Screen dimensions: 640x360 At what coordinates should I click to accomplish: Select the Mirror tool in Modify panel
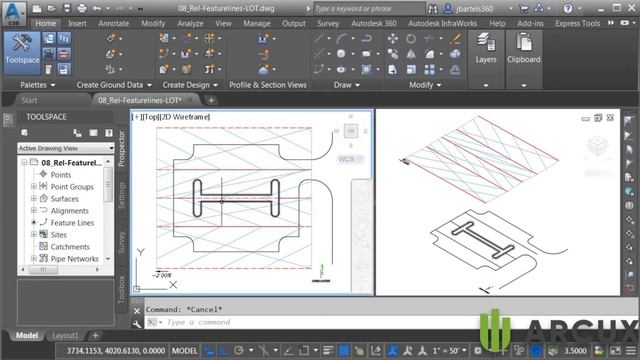click(411, 54)
